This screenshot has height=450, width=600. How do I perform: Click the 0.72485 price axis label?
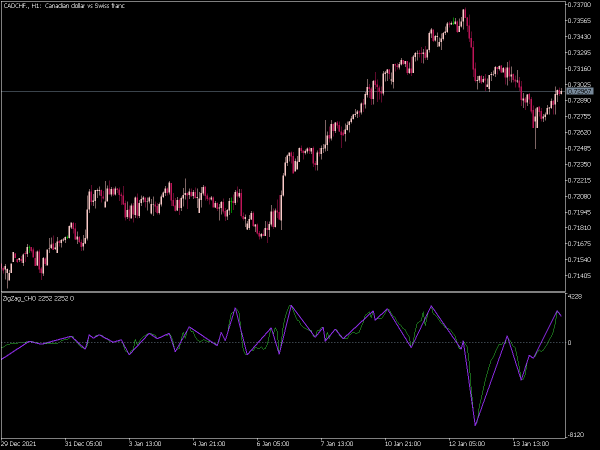[x=580, y=148]
